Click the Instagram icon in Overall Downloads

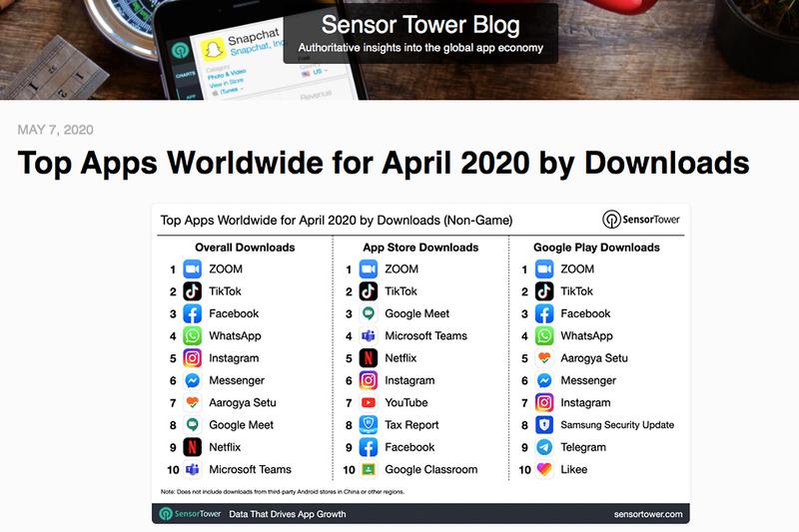coord(192,358)
